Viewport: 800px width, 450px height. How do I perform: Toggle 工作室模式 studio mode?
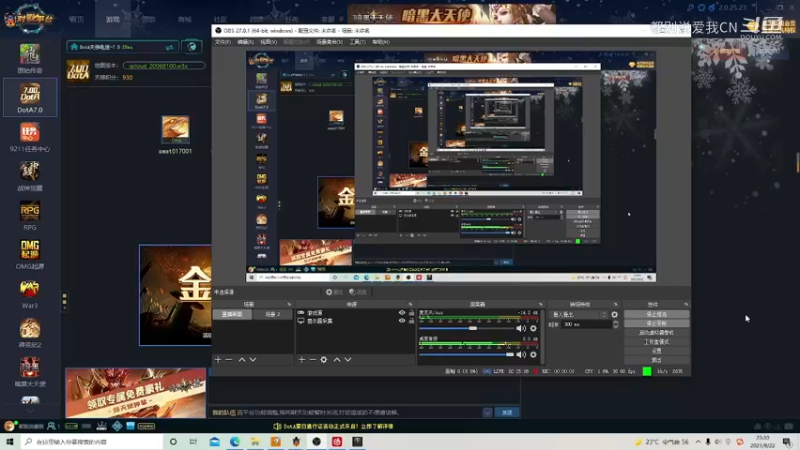pyautogui.click(x=656, y=342)
